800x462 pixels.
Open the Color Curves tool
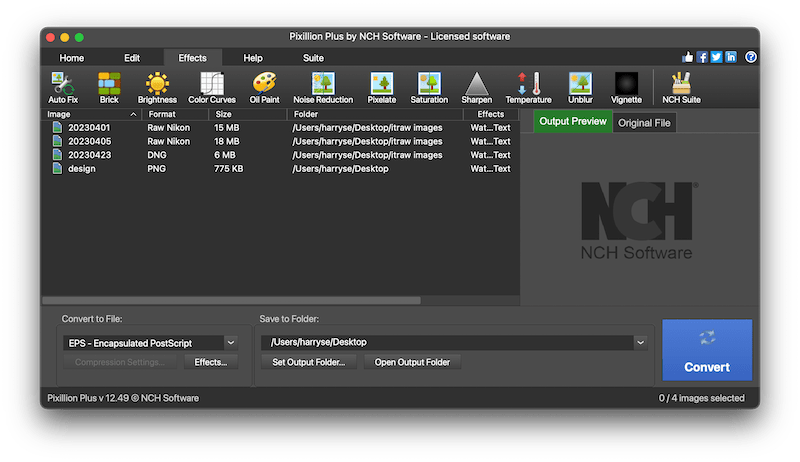[x=212, y=88]
